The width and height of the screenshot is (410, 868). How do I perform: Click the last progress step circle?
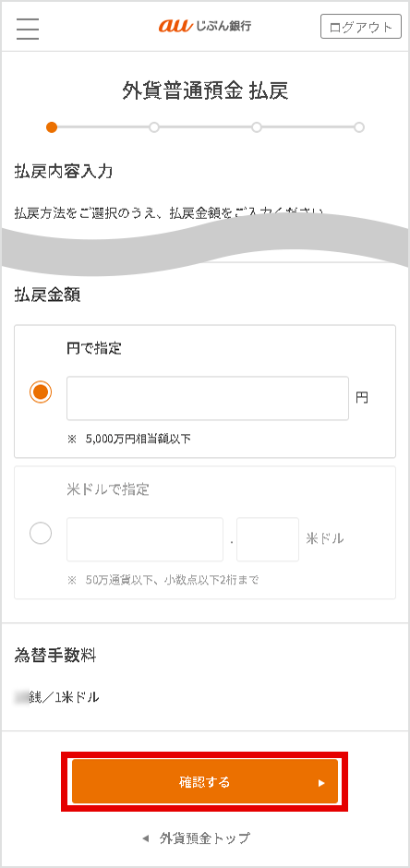(x=359, y=127)
